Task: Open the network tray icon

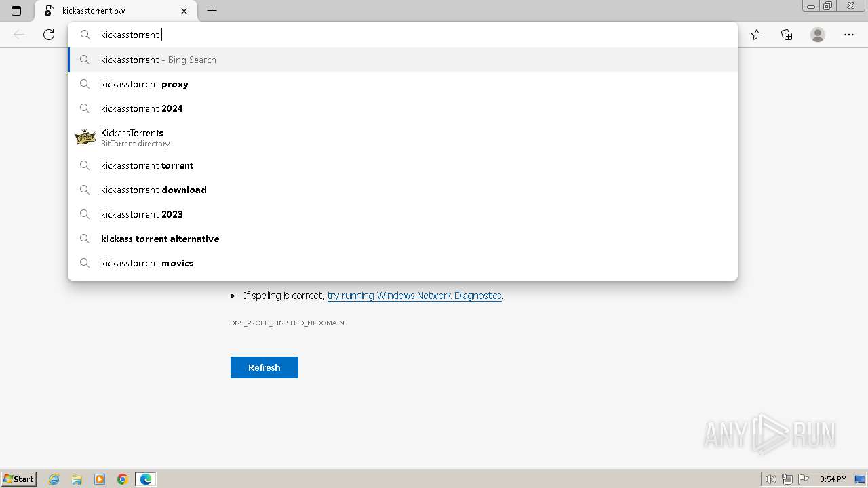Action: (787, 479)
